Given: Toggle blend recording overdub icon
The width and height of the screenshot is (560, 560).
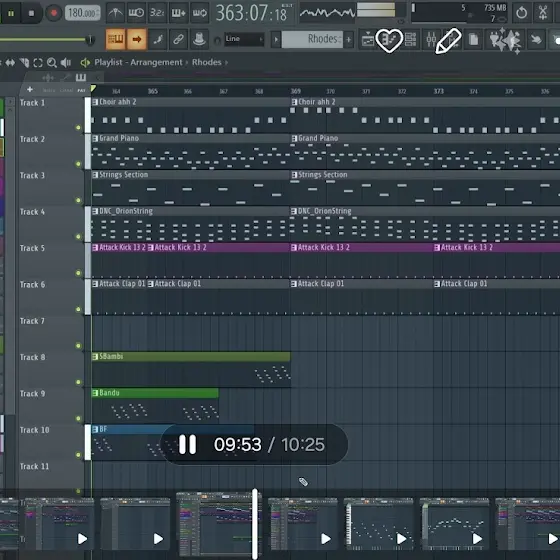Looking at the screenshot, I should 178,13.
